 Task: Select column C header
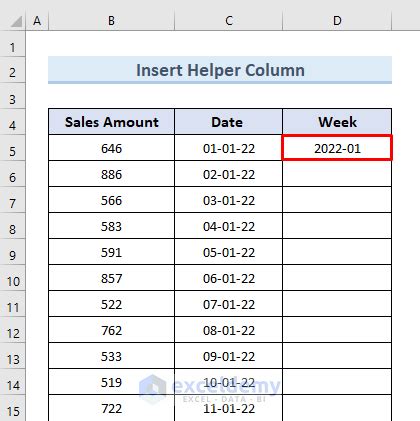(228, 21)
